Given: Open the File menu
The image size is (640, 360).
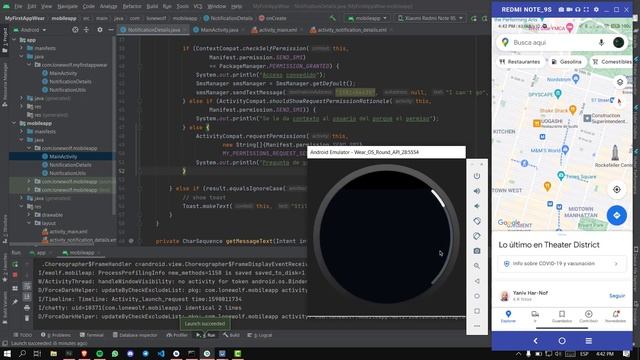Looking at the screenshot, I should [18, 7].
